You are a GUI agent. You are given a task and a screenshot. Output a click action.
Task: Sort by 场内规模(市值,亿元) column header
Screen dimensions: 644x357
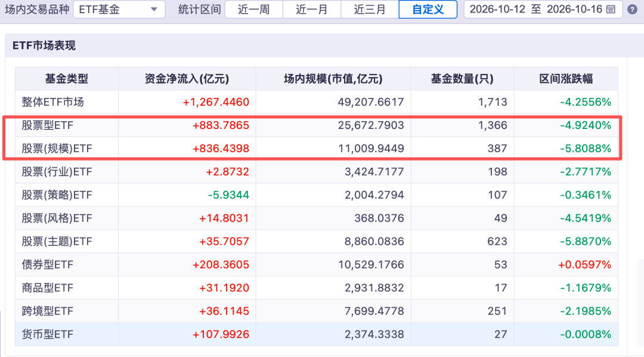333,79
